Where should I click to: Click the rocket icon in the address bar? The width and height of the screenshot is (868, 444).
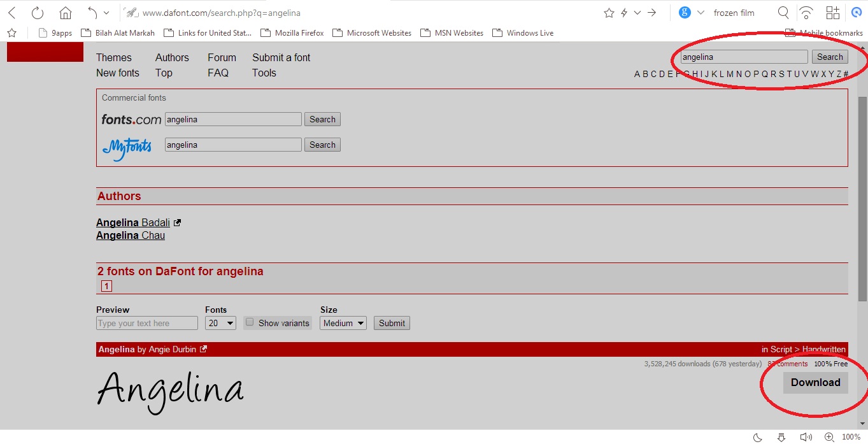coord(130,13)
